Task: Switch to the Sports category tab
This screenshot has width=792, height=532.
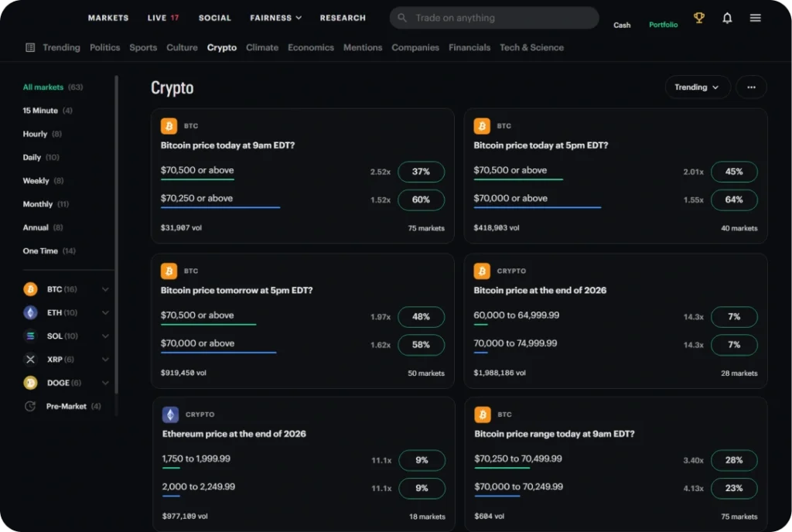Action: 143,47
